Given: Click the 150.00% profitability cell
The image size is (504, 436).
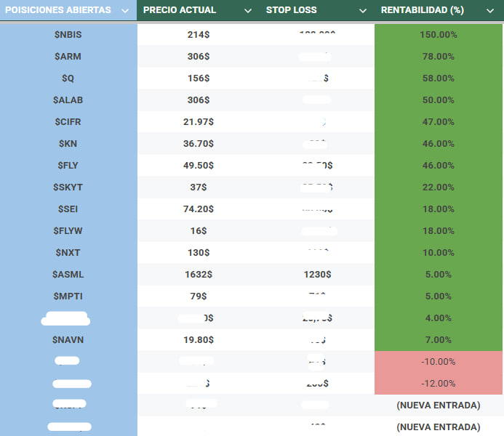Looking at the screenshot, I should pyautogui.click(x=439, y=35).
